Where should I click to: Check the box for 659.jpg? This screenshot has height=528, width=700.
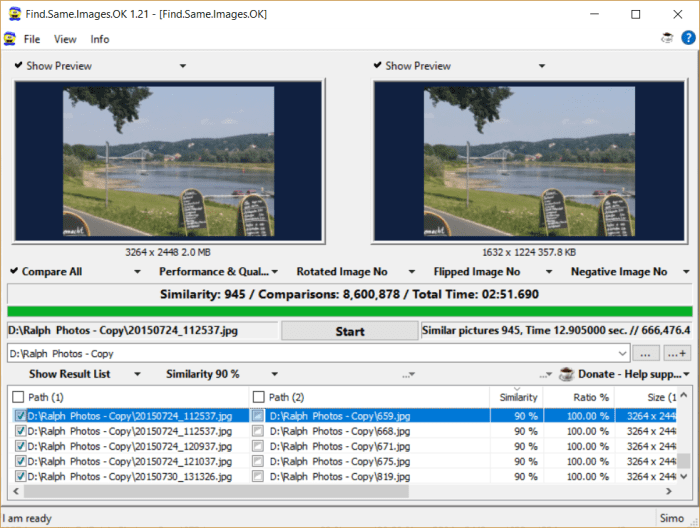pyautogui.click(x=259, y=416)
